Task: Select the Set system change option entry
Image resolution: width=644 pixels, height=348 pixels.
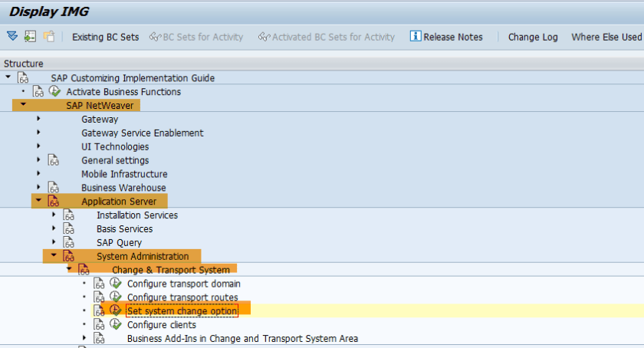Action: [x=182, y=310]
